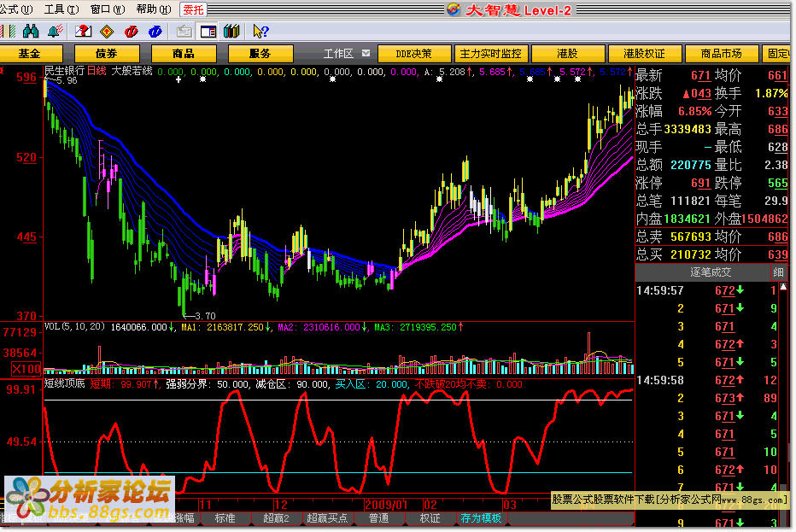The height and width of the screenshot is (532, 796).
Task: Click the gray clipboard toolbar icon
Action: click(184, 32)
